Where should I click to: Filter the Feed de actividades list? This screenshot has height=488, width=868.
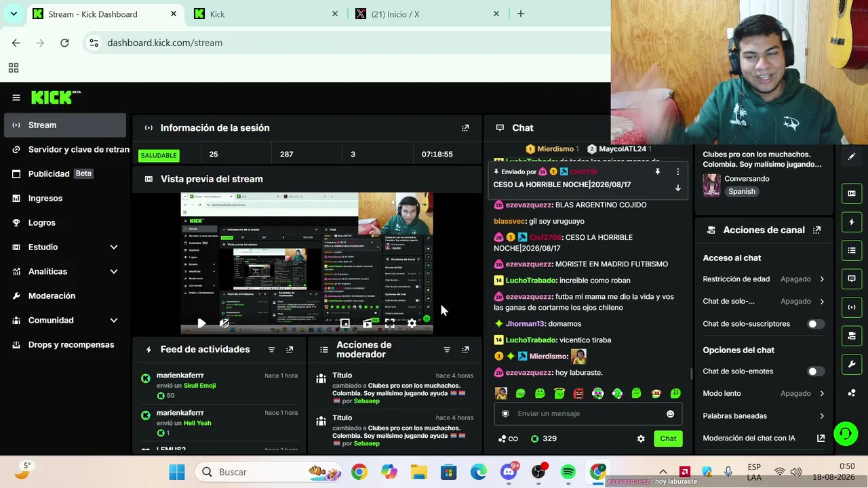point(271,350)
